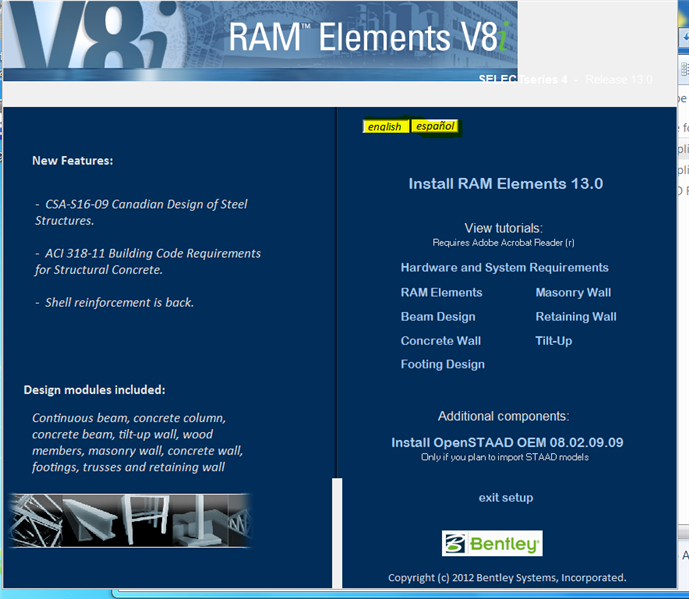Click Install RAM Elements 13.0 link

tap(506, 184)
